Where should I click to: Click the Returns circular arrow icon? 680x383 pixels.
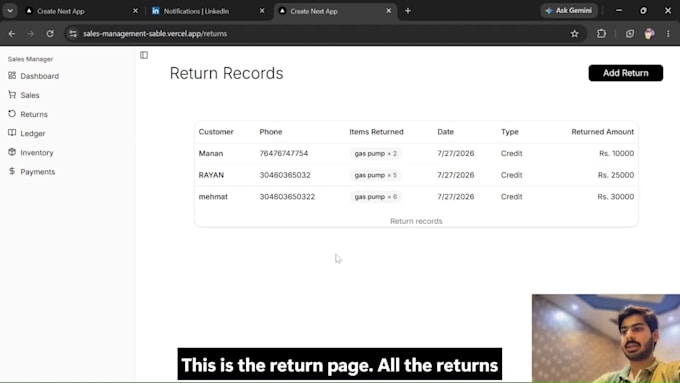pyautogui.click(x=12, y=114)
